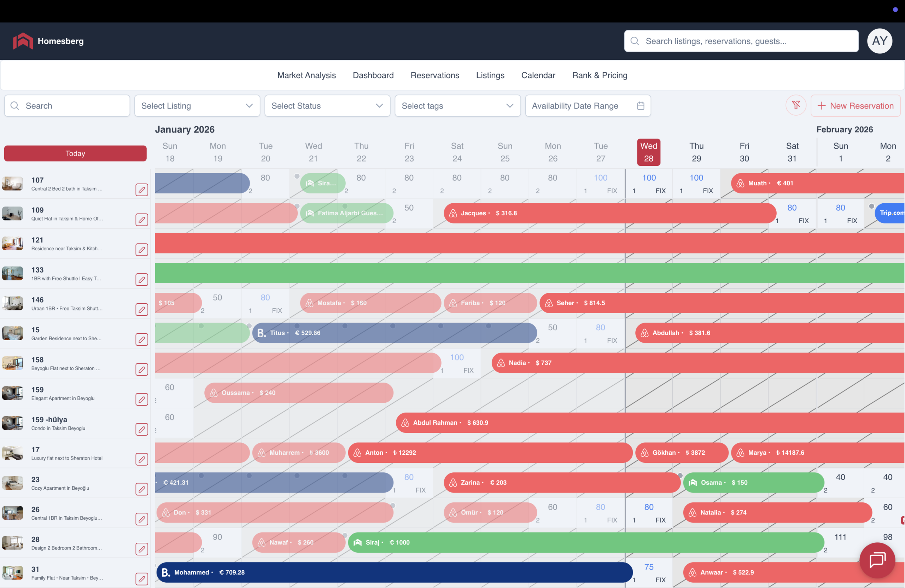Expand the Select Status dropdown

(327, 106)
